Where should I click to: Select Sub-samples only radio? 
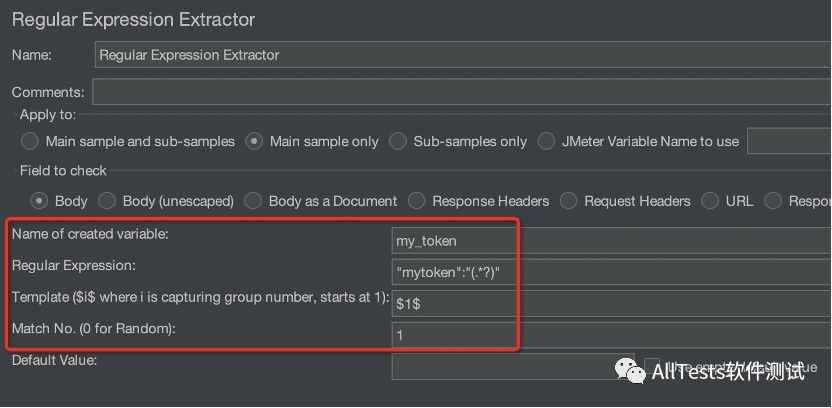point(398,142)
